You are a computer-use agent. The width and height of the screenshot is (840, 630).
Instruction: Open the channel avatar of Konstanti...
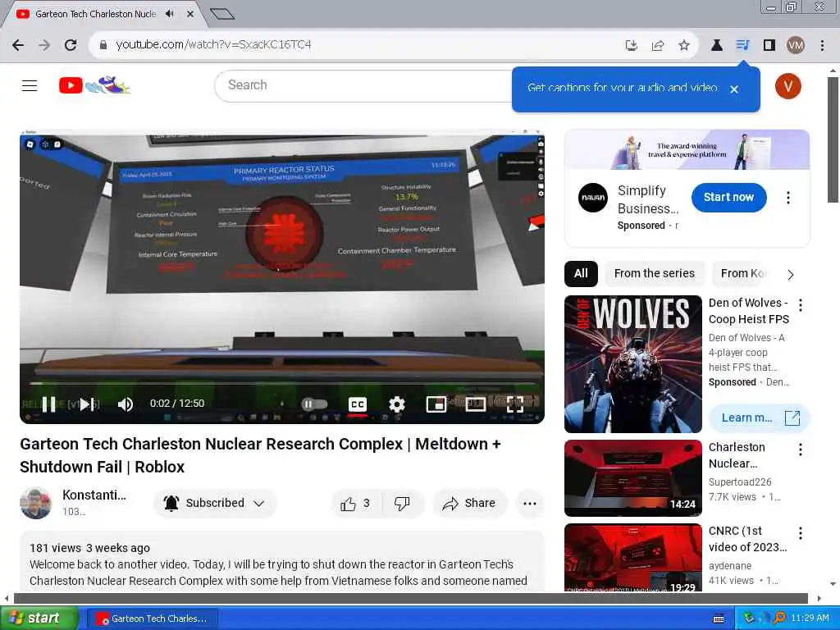click(x=36, y=503)
